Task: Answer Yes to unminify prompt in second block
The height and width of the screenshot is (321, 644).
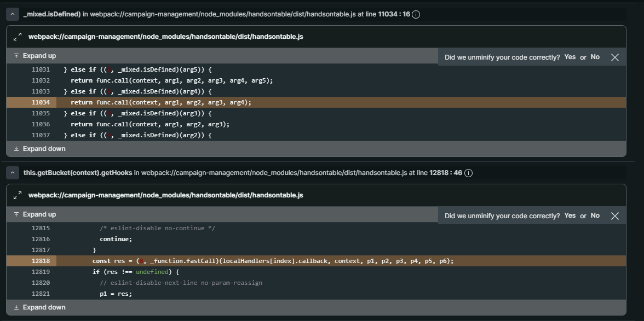Action: pos(570,215)
